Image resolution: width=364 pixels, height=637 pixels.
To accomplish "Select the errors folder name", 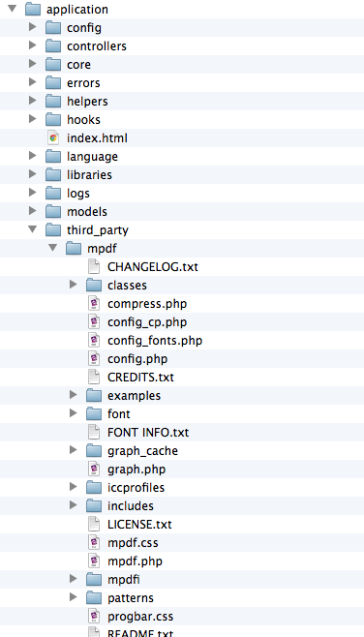I will (x=83, y=83).
